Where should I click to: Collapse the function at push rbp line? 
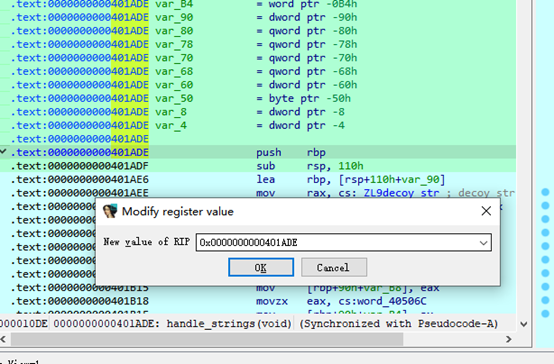pos(3,152)
